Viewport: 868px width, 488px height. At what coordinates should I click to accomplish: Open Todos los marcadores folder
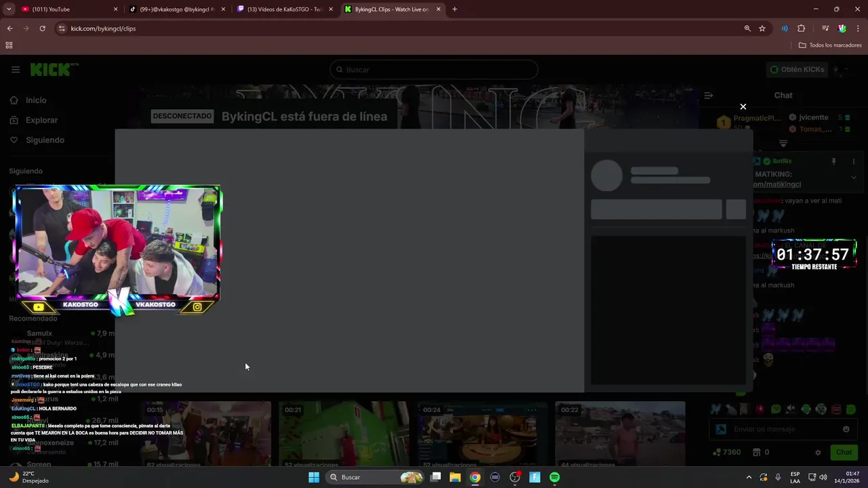point(829,45)
